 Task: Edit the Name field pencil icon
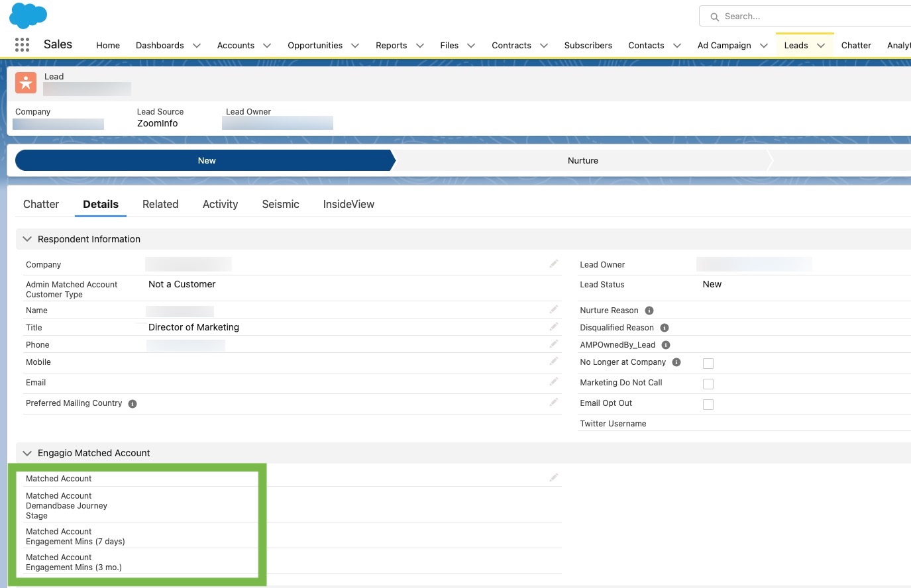click(x=554, y=310)
